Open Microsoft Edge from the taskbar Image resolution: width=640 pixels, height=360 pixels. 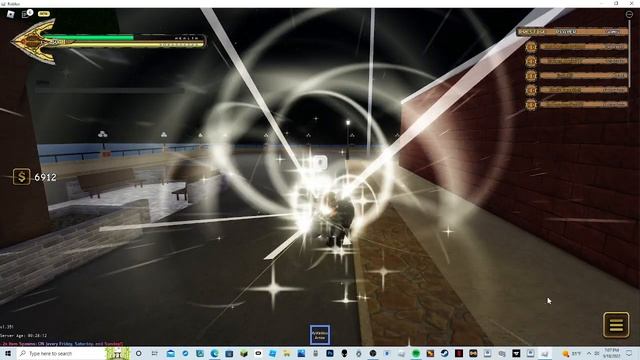point(214,353)
